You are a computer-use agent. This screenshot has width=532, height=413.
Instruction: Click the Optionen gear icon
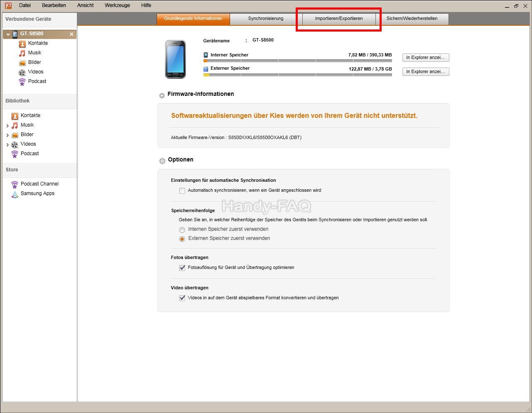click(x=162, y=161)
